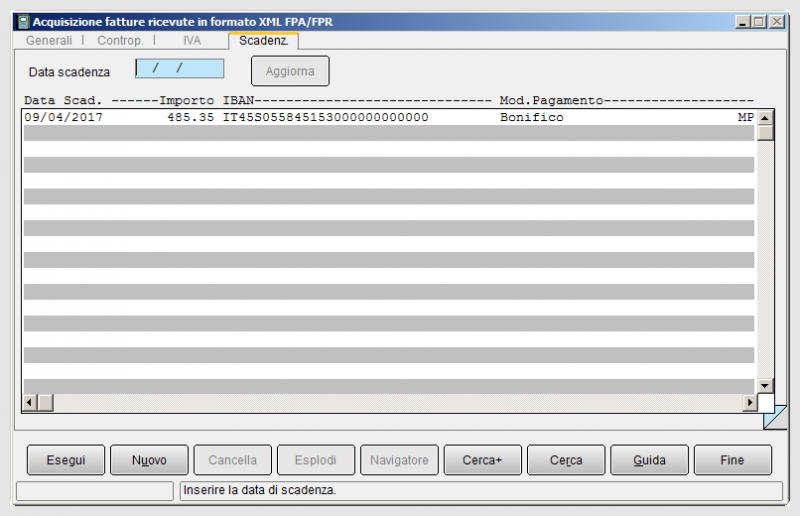Click the status message 'Inserire la data di scadenza.'
800x516 pixels.
point(259,490)
